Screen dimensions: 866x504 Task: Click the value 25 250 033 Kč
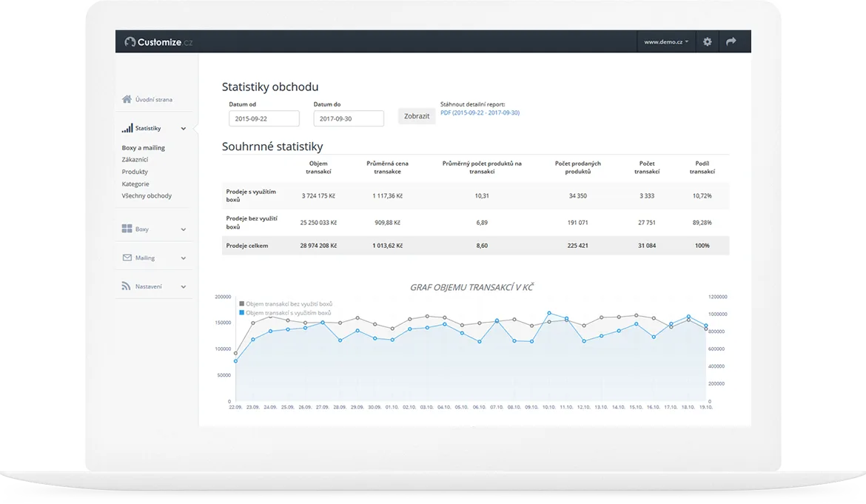[x=318, y=223]
